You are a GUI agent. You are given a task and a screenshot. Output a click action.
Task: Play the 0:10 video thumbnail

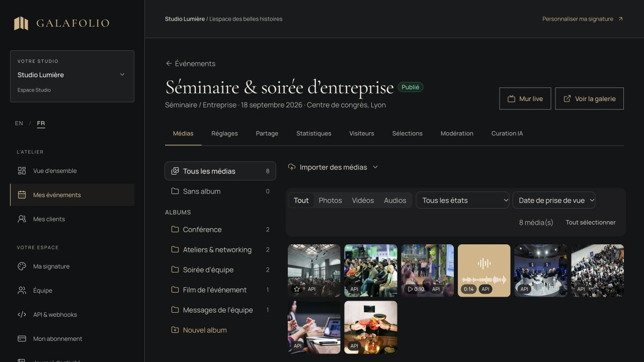pos(427,270)
